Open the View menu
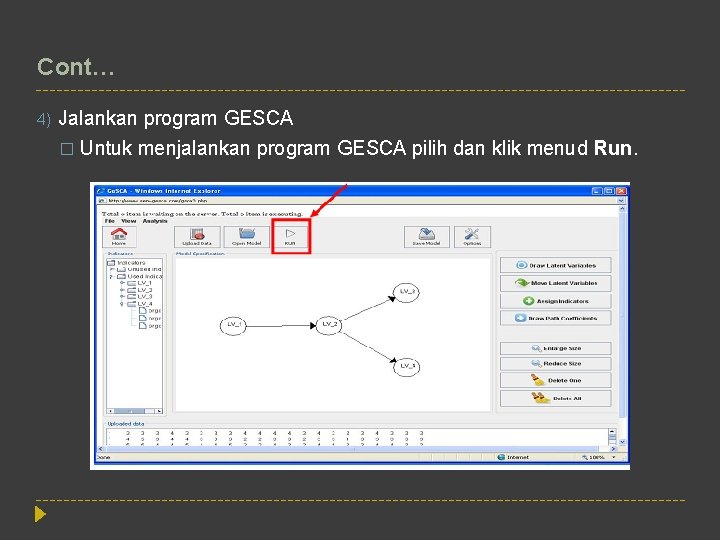Viewport: 720px width, 540px height. [129, 221]
